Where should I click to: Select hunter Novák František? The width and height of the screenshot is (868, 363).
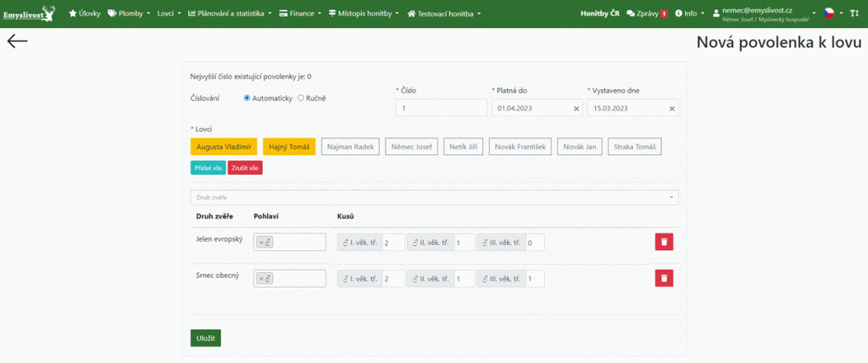pyautogui.click(x=520, y=147)
